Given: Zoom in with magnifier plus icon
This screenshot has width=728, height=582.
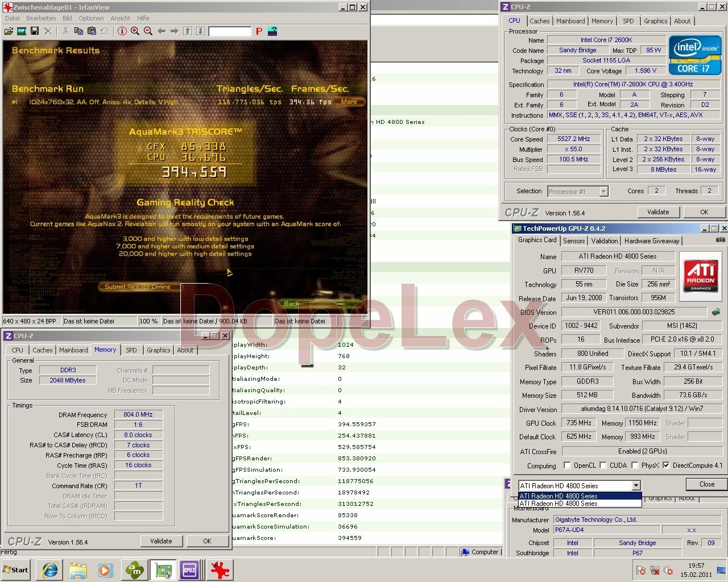Looking at the screenshot, I should (135, 31).
